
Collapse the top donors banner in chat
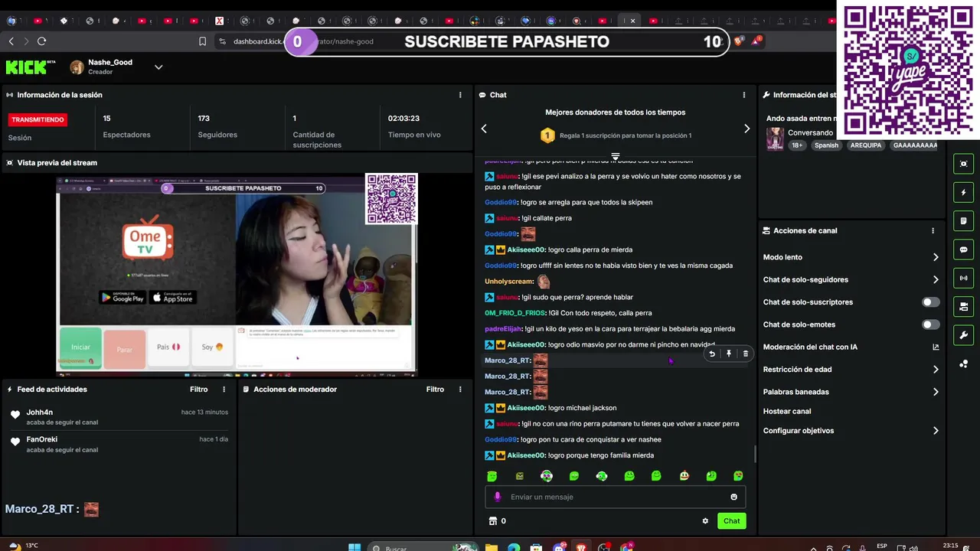click(615, 156)
